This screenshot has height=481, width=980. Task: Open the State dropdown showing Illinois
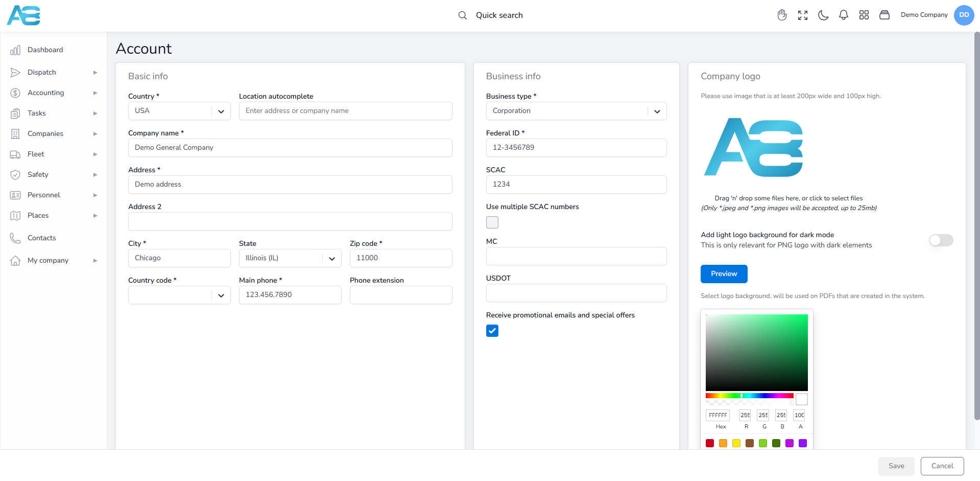(x=290, y=258)
